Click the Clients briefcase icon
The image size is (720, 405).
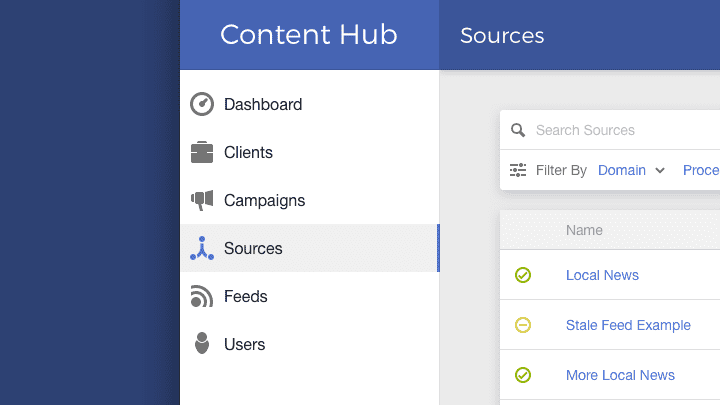(x=202, y=152)
